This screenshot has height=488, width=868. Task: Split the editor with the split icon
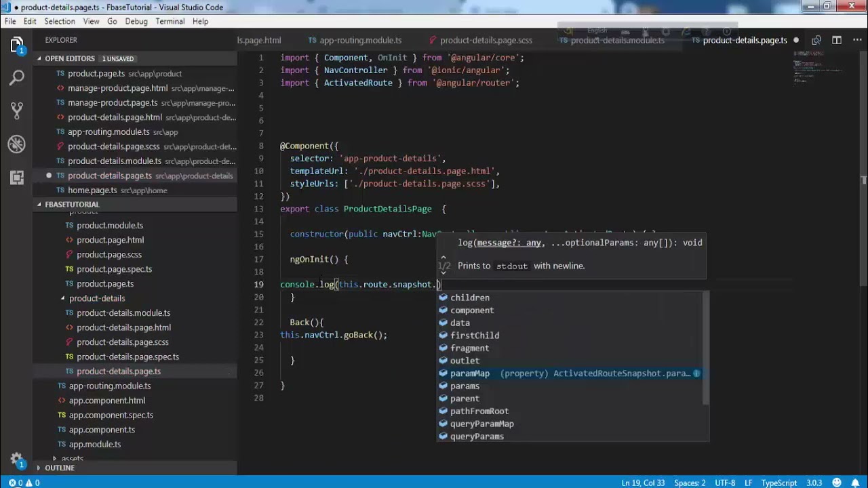(837, 41)
